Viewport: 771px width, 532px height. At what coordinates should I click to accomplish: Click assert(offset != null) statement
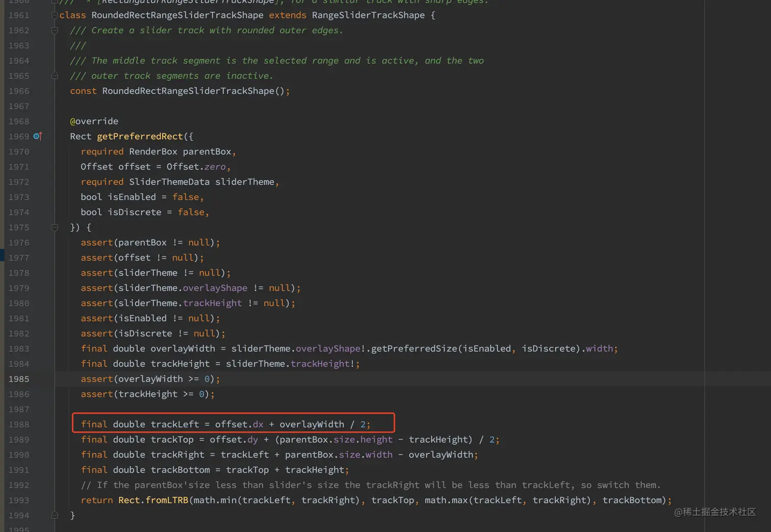click(142, 258)
